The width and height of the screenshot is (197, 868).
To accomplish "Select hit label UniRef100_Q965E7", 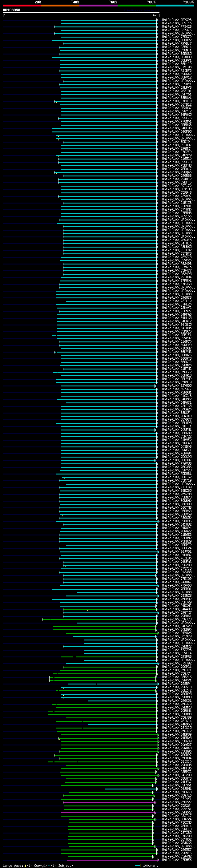I will tap(177, 850).
